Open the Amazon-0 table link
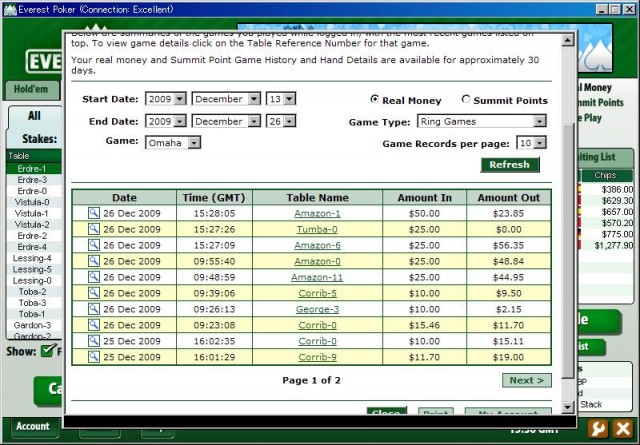The height and width of the screenshot is (445, 640). coord(317,261)
